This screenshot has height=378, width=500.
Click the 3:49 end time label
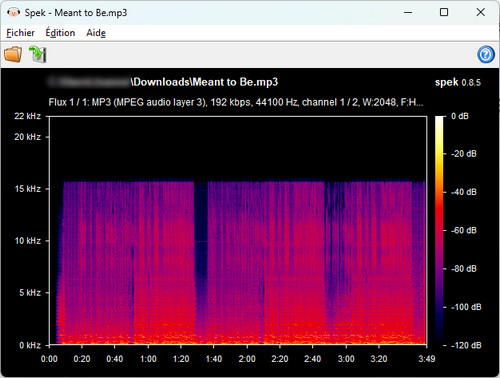tap(427, 359)
